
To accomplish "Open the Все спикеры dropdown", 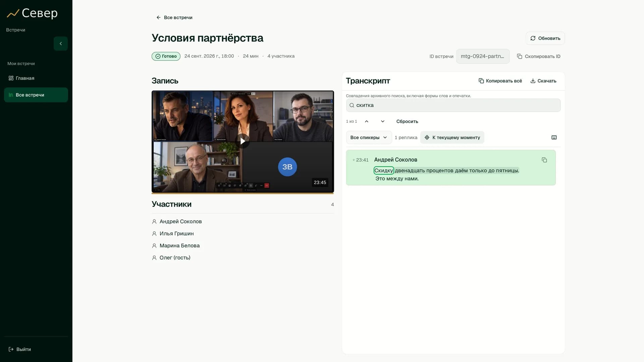I will point(369,137).
